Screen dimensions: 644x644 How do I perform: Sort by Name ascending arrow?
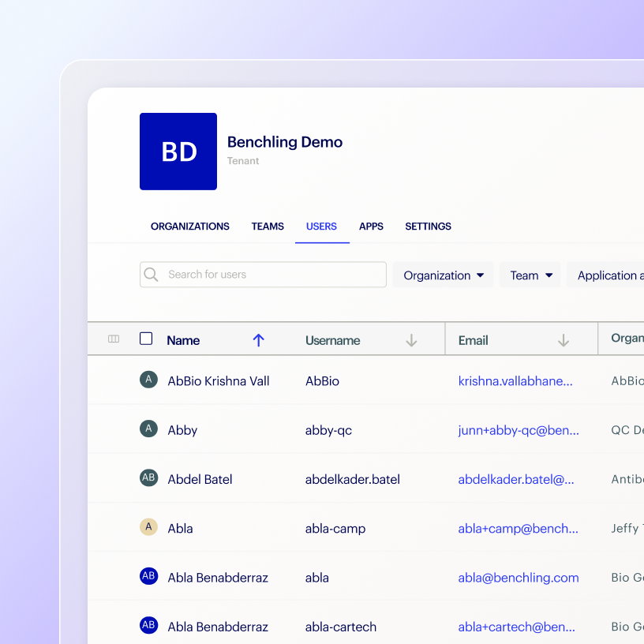click(x=258, y=340)
